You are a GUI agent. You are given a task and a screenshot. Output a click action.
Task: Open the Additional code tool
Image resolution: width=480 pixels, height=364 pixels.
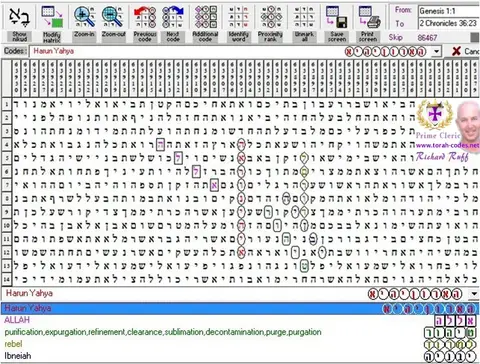(x=205, y=17)
